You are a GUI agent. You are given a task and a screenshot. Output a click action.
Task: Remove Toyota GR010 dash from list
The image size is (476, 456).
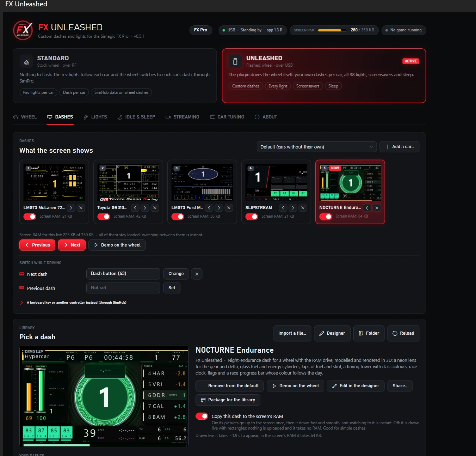(x=155, y=208)
